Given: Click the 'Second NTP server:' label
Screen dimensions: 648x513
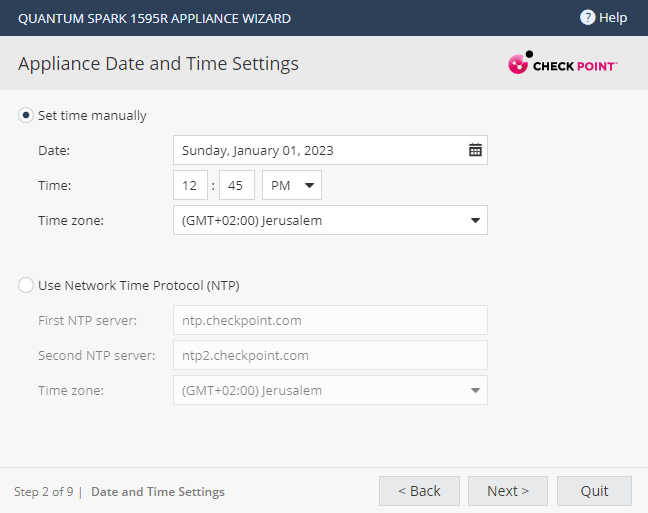Looking at the screenshot, I should (x=97, y=356).
